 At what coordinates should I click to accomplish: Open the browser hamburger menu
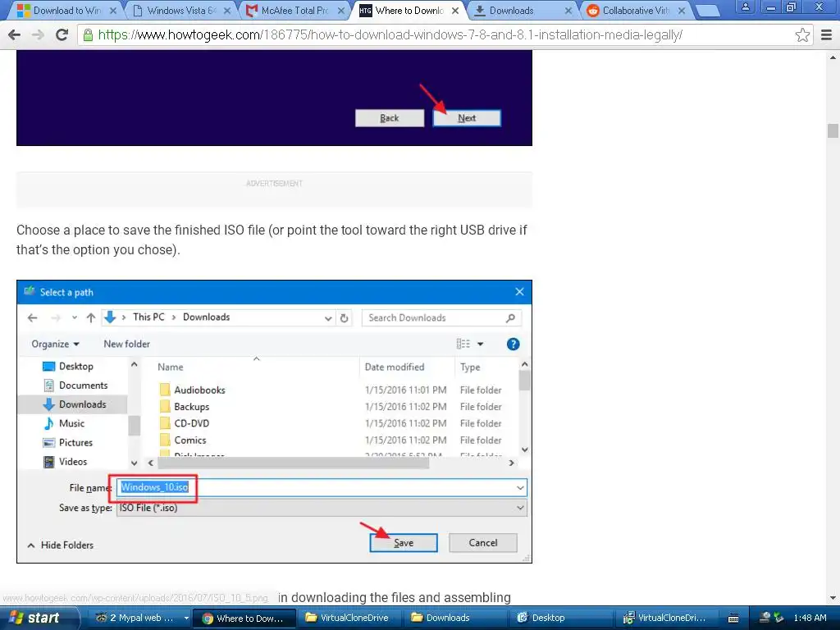pyautogui.click(x=827, y=34)
